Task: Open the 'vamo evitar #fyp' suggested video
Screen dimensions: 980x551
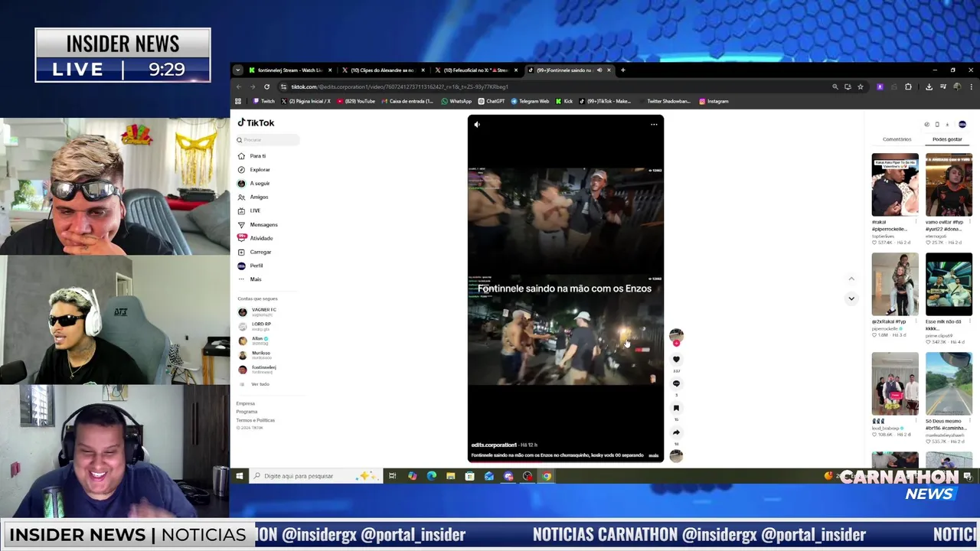Action: [949, 184]
